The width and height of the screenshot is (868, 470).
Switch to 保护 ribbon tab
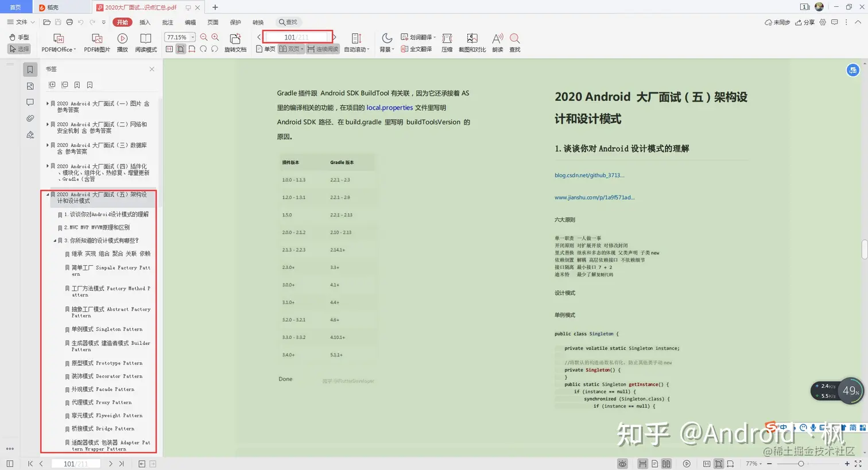point(235,22)
